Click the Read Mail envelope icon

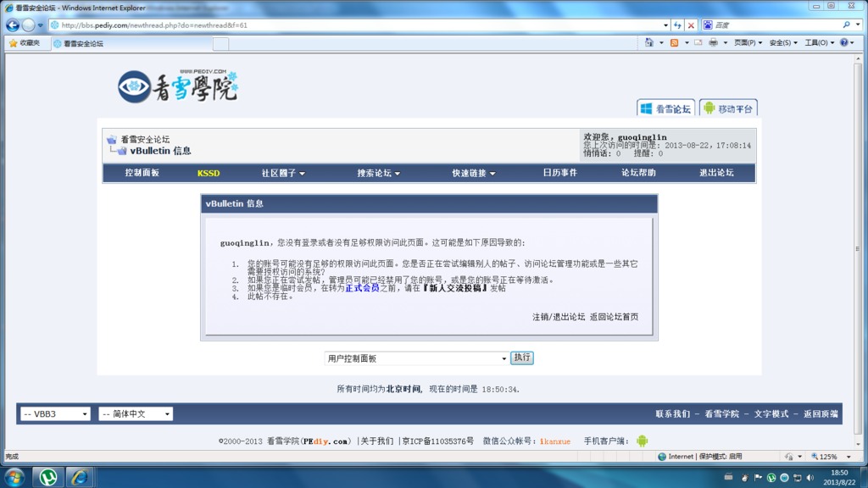click(x=698, y=42)
